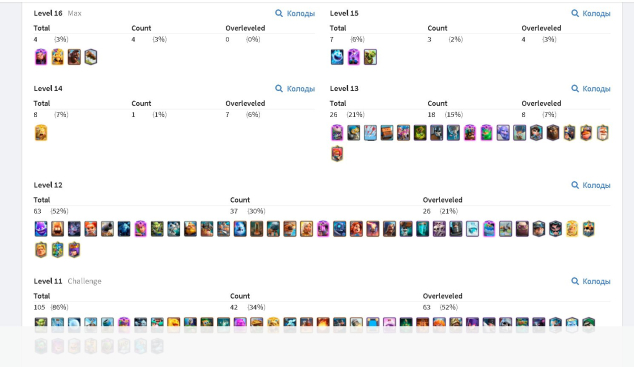This screenshot has height=367, width=634.
Task: Pick the purple-framed evolved card in Level 15
Action: coord(353,57)
